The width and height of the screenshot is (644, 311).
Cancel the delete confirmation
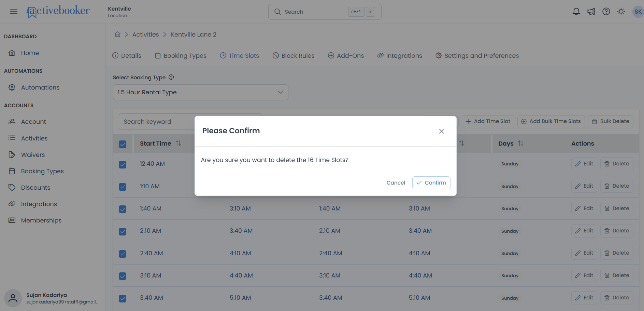pyautogui.click(x=396, y=183)
